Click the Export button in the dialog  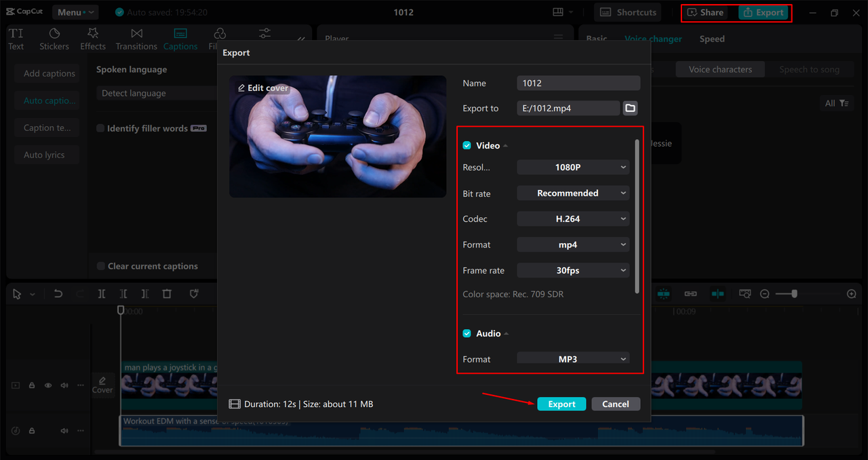coord(561,404)
